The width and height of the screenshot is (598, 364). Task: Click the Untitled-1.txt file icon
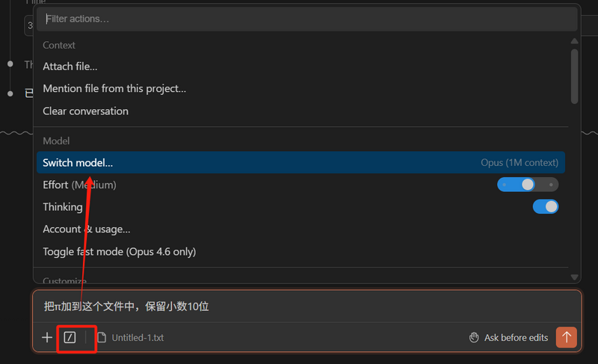click(102, 338)
